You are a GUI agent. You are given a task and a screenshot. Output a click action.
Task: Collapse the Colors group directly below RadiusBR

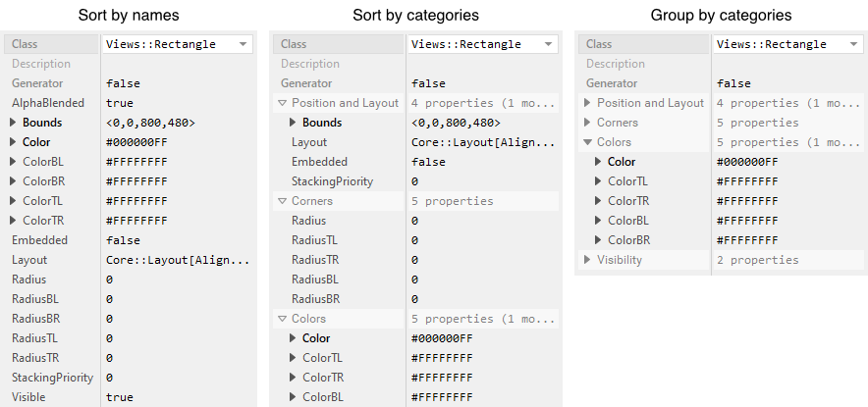coord(282,319)
